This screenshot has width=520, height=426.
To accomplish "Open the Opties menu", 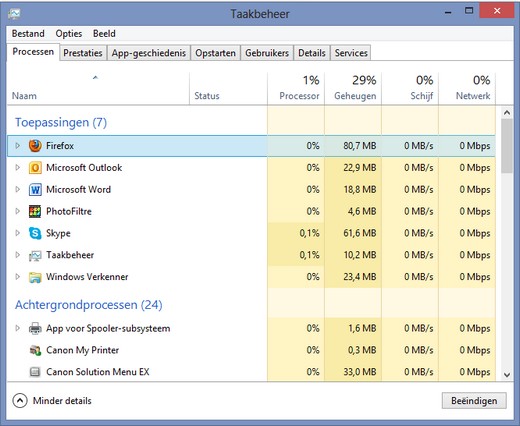I will (69, 34).
